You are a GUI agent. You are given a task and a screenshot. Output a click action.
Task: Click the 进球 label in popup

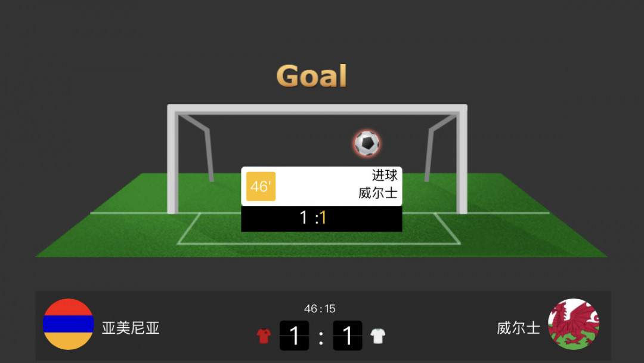click(x=385, y=176)
